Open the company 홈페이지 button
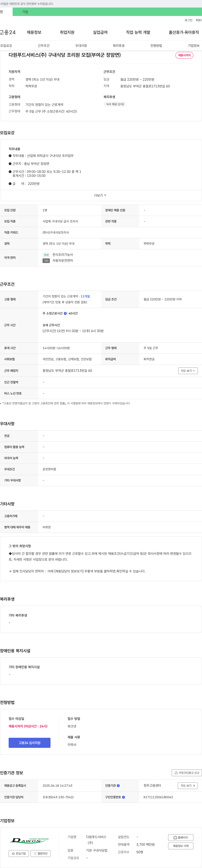Image resolution: width=202 pixels, height=868 pixels. coord(181,837)
